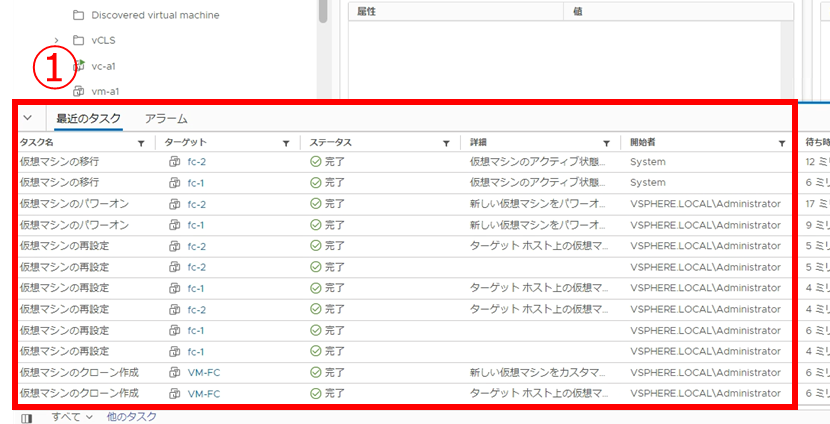Open the 他のタスク link
Screen dimensions: 830x424
pos(132,416)
